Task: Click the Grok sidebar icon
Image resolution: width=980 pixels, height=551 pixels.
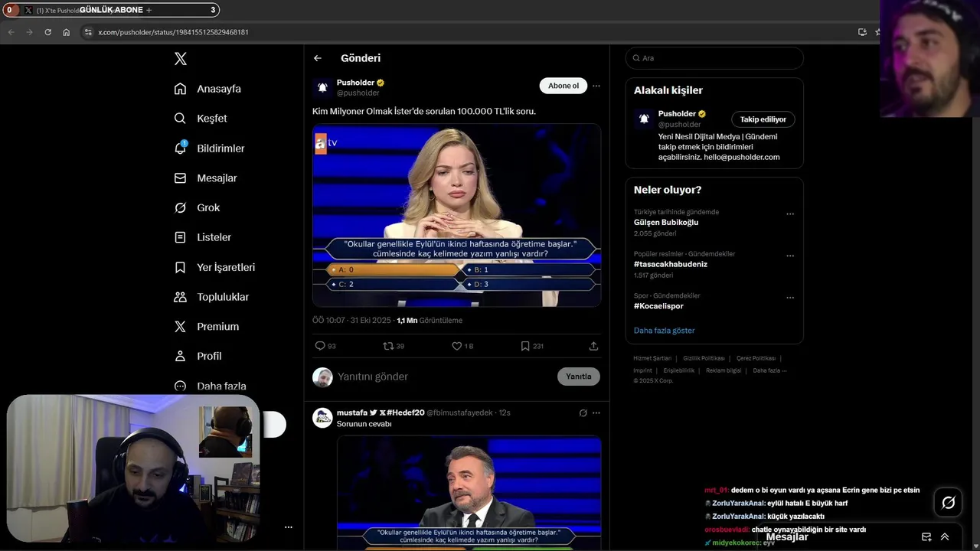Action: pyautogui.click(x=180, y=208)
